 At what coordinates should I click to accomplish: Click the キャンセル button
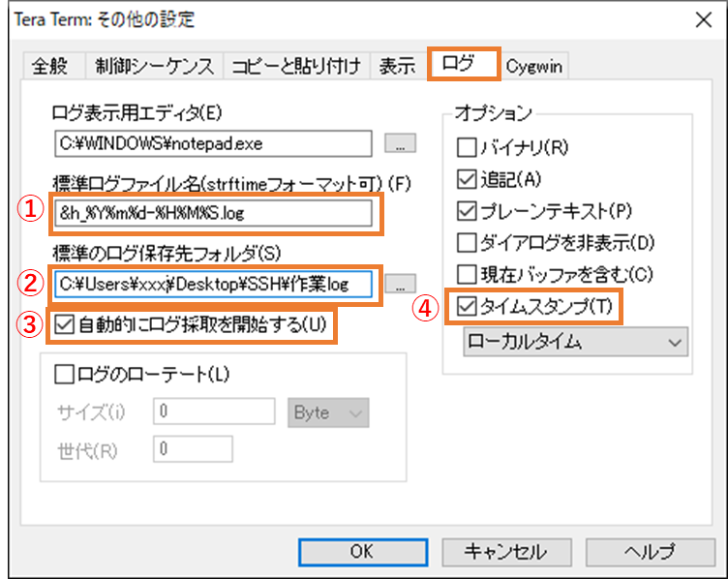(506, 552)
